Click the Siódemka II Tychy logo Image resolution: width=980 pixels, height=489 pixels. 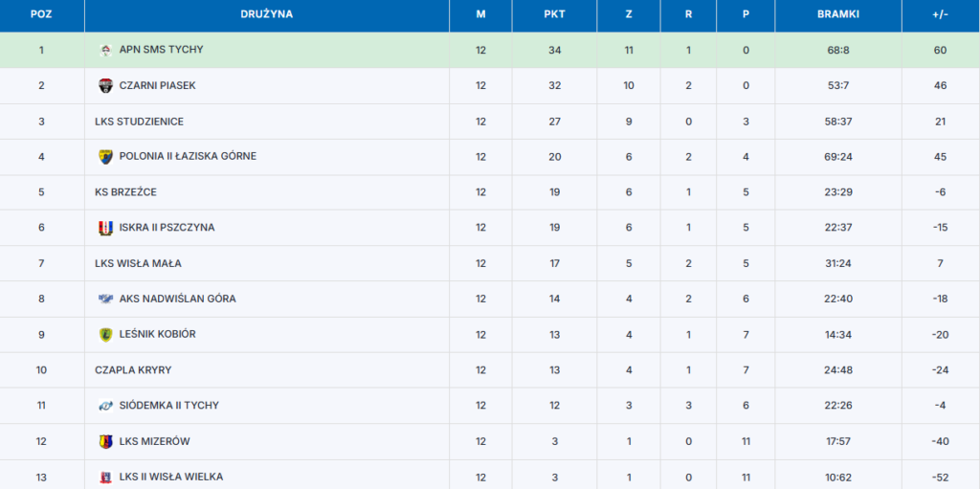pyautogui.click(x=105, y=406)
